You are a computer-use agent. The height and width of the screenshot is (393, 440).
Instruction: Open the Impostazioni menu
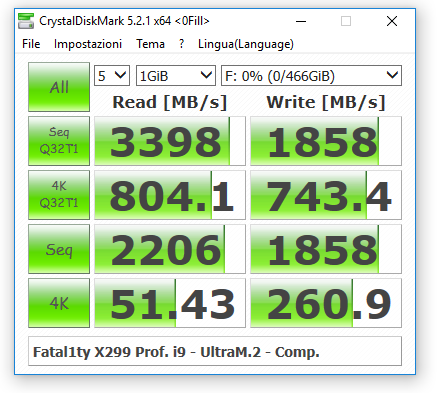[88, 44]
